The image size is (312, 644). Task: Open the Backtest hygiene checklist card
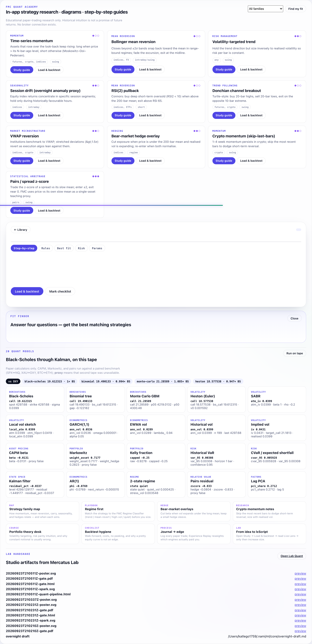118,534
